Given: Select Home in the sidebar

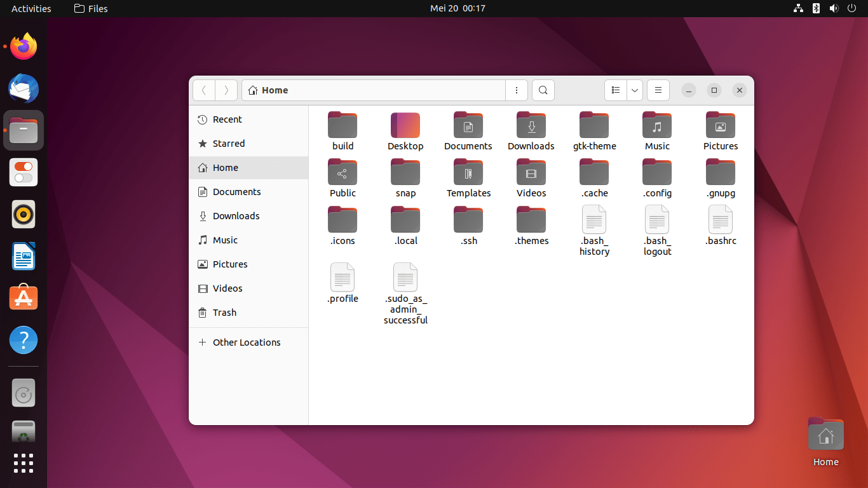Looking at the screenshot, I should [248, 168].
